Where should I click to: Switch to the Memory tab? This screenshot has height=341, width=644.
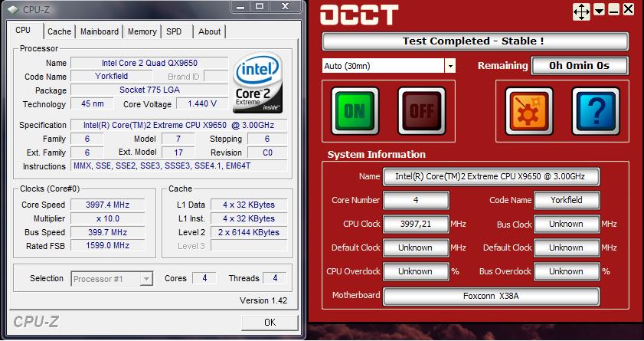(x=142, y=31)
